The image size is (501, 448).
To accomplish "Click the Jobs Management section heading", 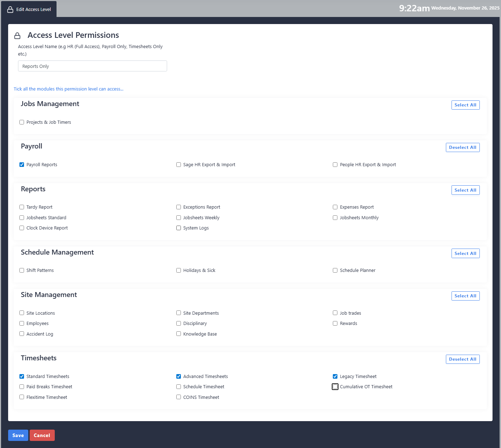I will 50,104.
